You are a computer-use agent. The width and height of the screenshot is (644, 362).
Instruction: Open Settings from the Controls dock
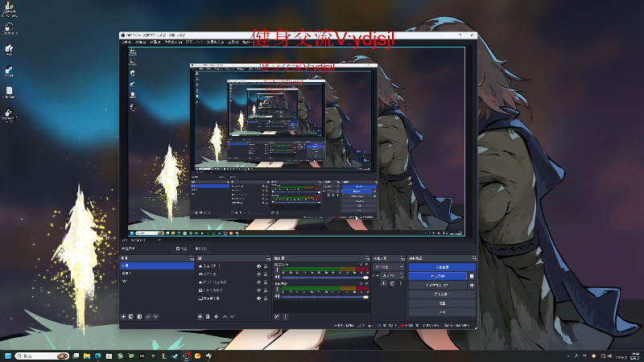[x=442, y=303]
